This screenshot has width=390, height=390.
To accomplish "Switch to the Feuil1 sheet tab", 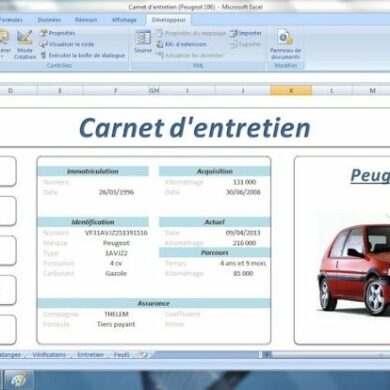I will (122, 355).
